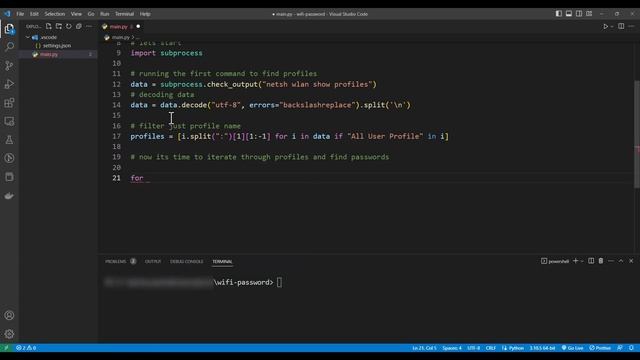The height and width of the screenshot is (360, 640).
Task: Open the run button dropdown arrow
Action: 612,27
